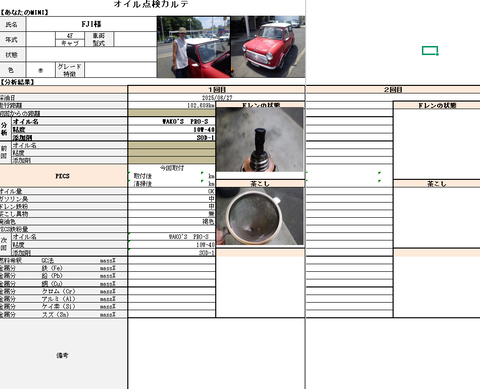Select the 鉄 (Fe) row label
Screen dimensions: 480x389
tap(52, 268)
